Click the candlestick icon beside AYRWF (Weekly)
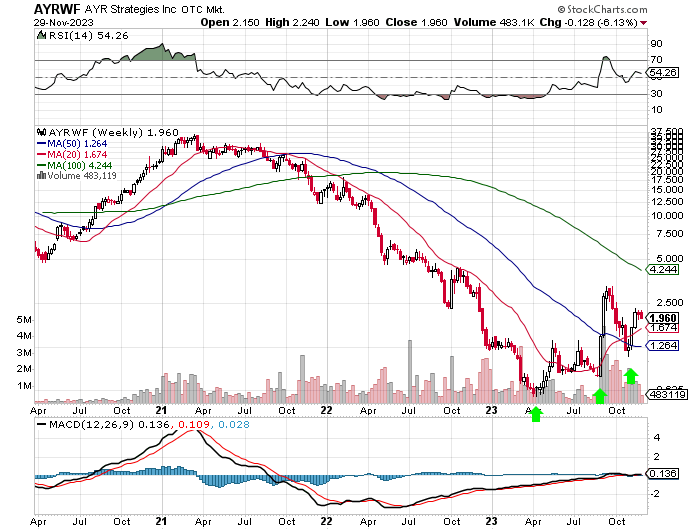The height and width of the screenshot is (530, 700). coord(39,132)
